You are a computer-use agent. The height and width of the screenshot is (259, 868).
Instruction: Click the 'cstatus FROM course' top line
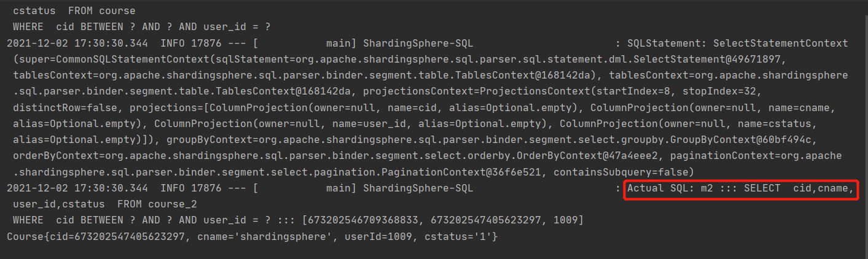(x=74, y=12)
